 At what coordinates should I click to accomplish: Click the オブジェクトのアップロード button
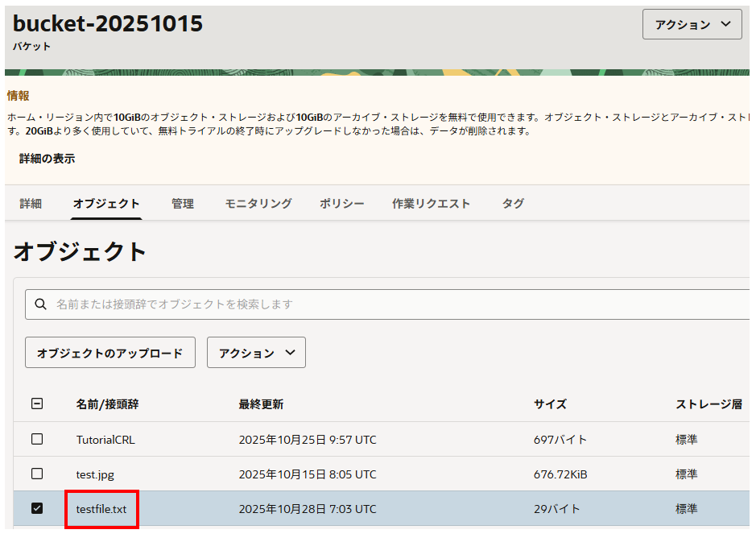(110, 353)
